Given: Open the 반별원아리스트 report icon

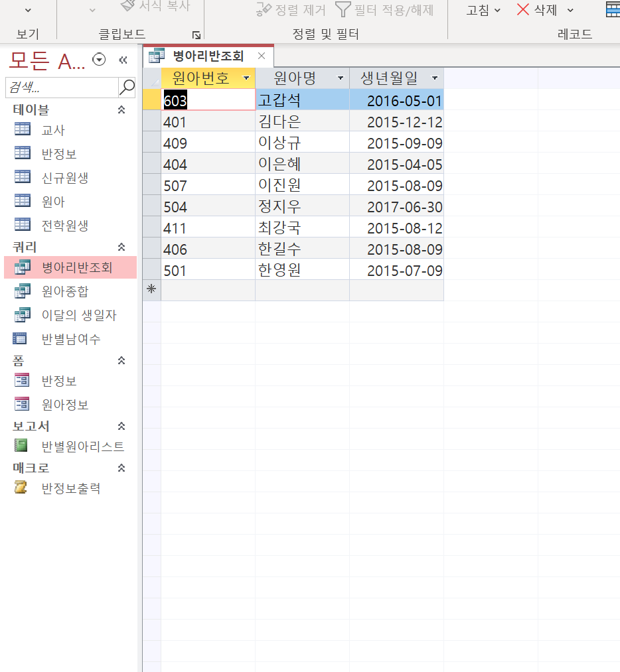Looking at the screenshot, I should [x=22, y=446].
